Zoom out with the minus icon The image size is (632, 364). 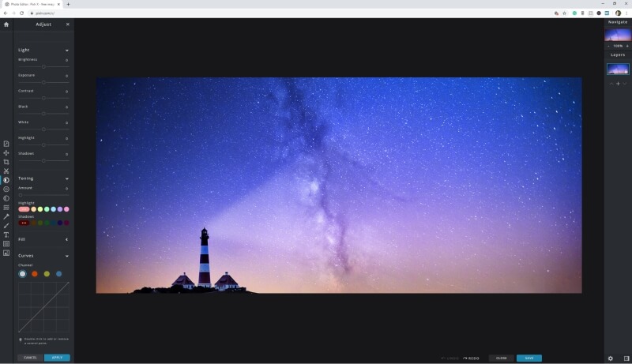[608, 46]
